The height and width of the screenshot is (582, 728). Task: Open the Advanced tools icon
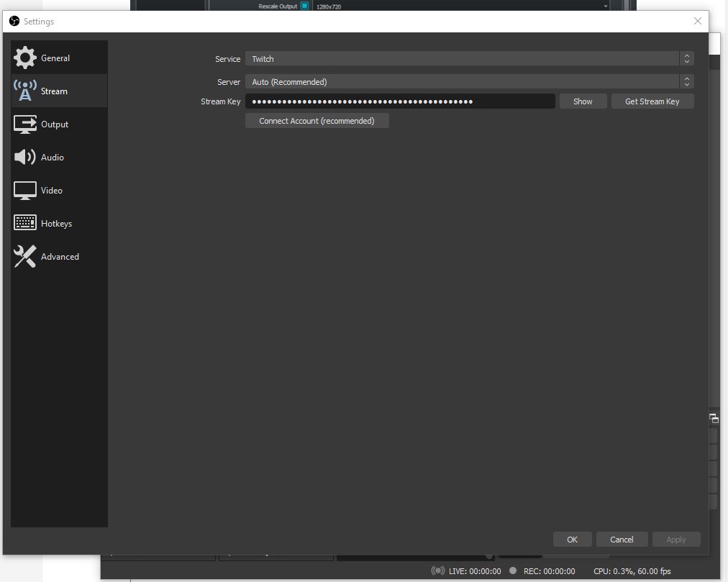pos(25,256)
